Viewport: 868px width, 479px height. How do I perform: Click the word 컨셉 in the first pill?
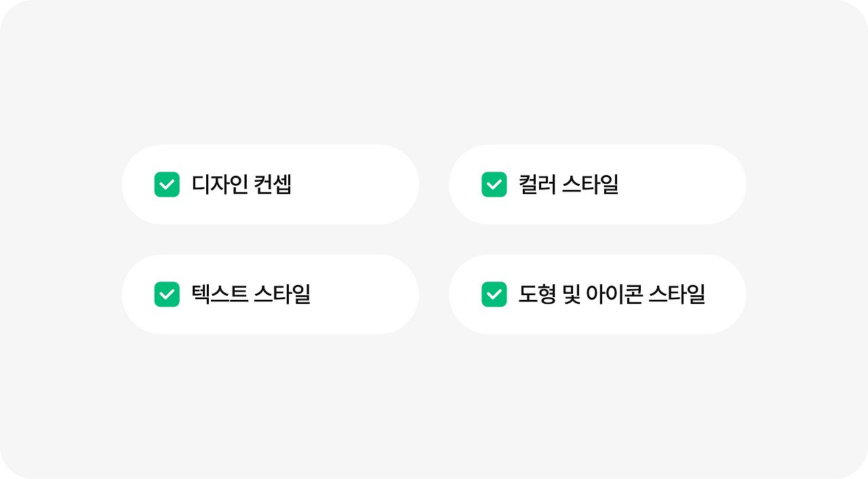tap(273, 185)
